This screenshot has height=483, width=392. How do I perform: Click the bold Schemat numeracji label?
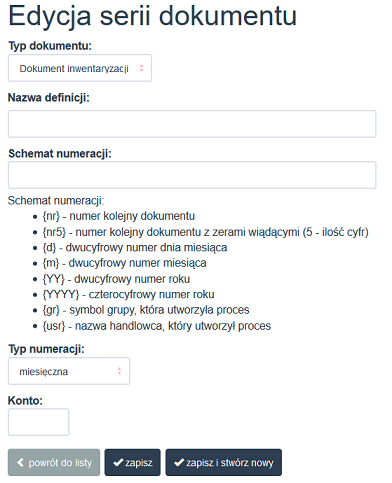[x=60, y=154]
